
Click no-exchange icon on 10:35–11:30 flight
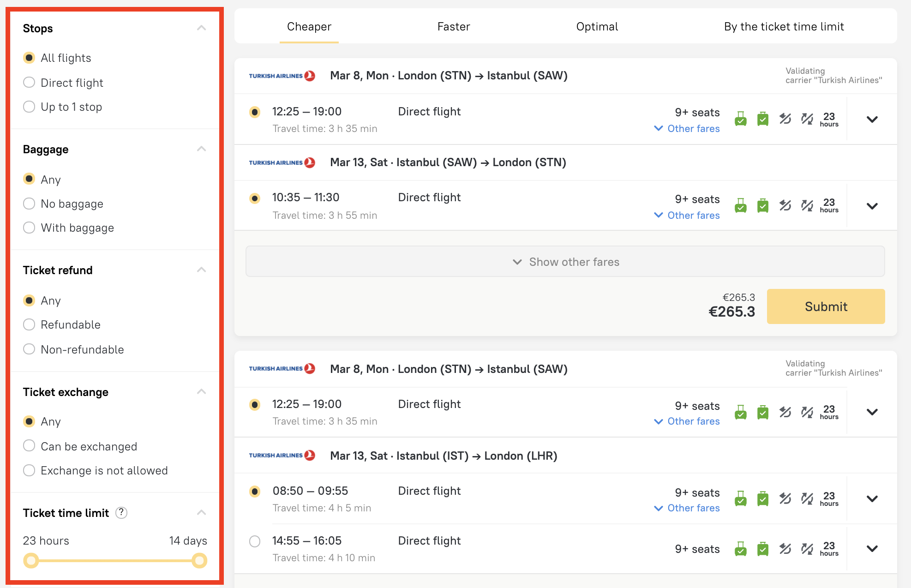pos(807,205)
